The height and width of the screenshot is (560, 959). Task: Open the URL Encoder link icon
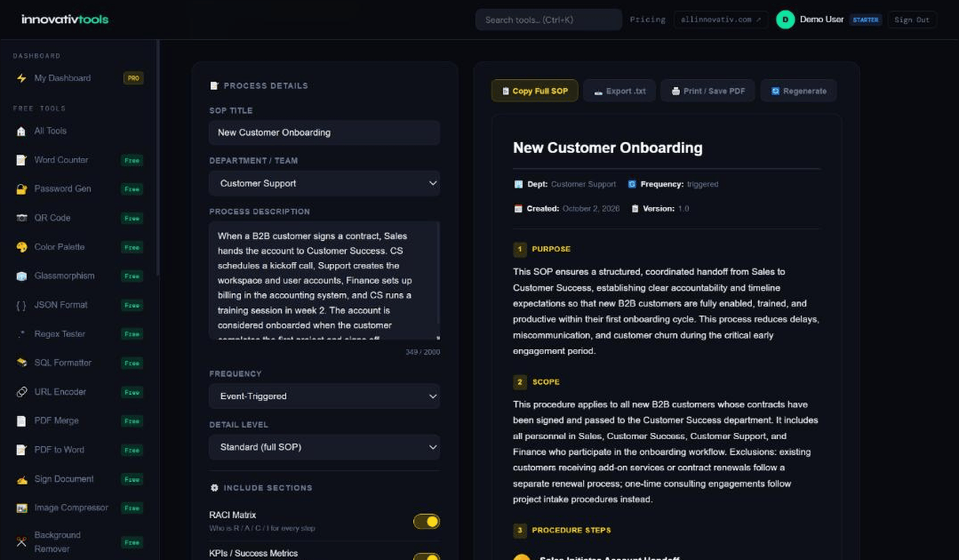click(x=21, y=392)
